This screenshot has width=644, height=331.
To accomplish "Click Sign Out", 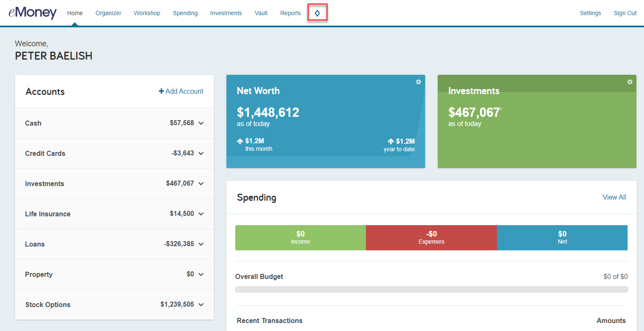I will [625, 13].
